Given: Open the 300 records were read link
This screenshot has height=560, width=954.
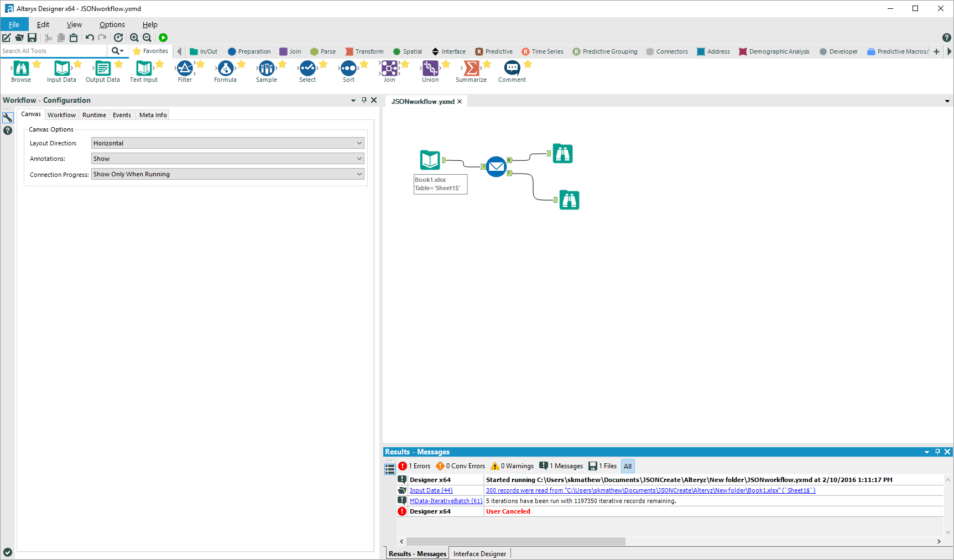Looking at the screenshot, I should (x=650, y=490).
